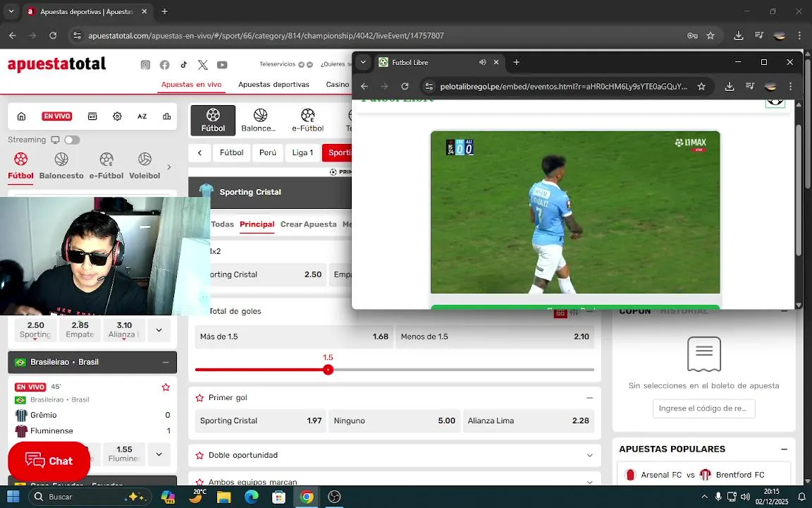Screen dimensions: 812x508
Task: Open Apuestas deportivas nav tab
Action: pyautogui.click(x=273, y=84)
